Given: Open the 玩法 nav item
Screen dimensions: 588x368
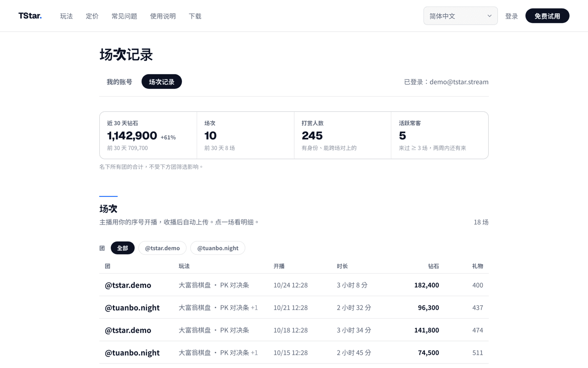Looking at the screenshot, I should (67, 16).
